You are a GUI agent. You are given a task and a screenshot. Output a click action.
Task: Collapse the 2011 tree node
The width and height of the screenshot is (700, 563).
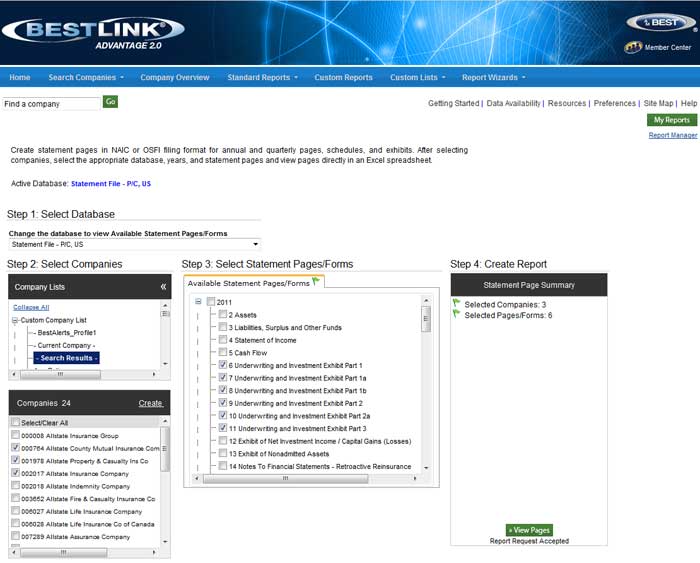click(x=198, y=302)
